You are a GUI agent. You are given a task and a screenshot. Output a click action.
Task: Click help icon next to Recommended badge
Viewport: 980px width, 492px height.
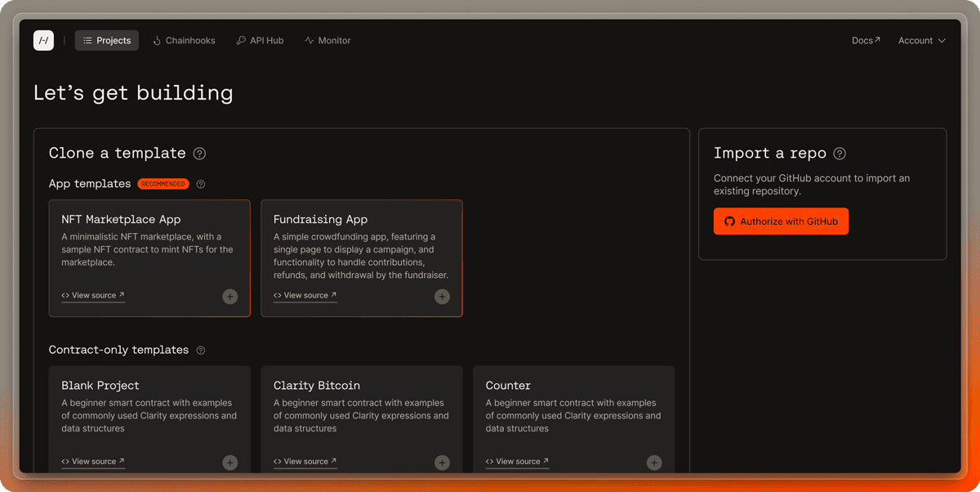[x=201, y=185]
